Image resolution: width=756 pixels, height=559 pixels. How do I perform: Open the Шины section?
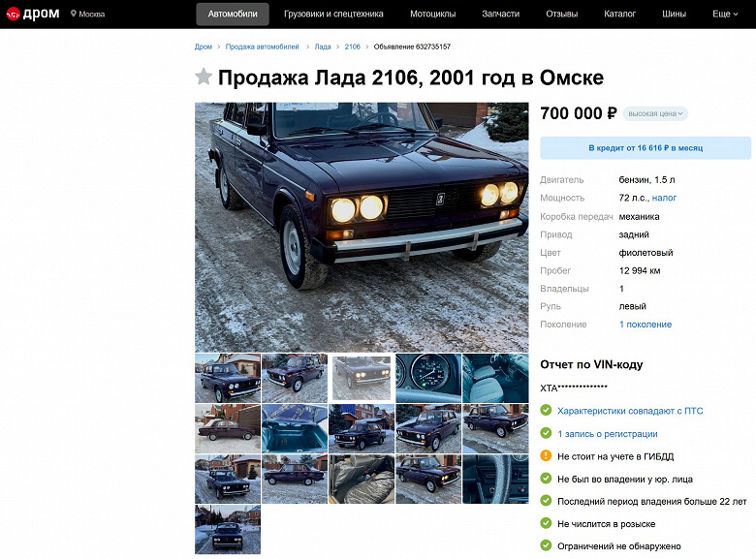[x=674, y=14]
